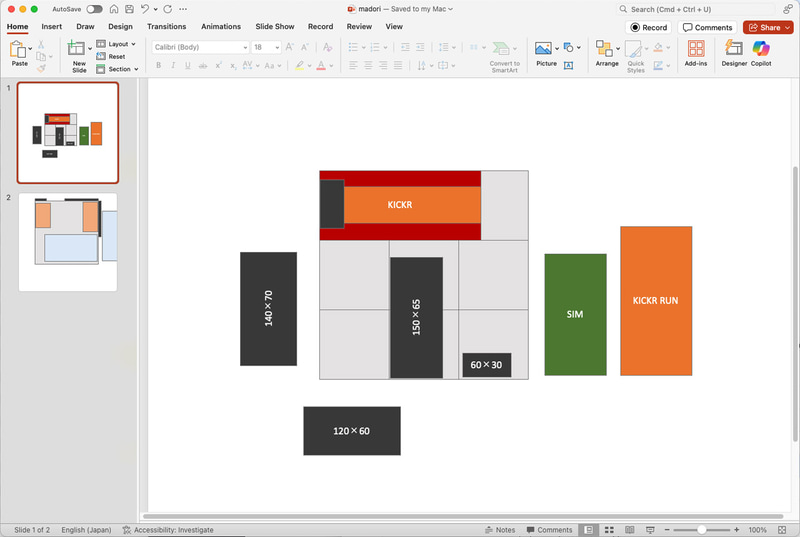Toggle the AutoSave switch
This screenshot has width=800, height=537.
click(94, 9)
